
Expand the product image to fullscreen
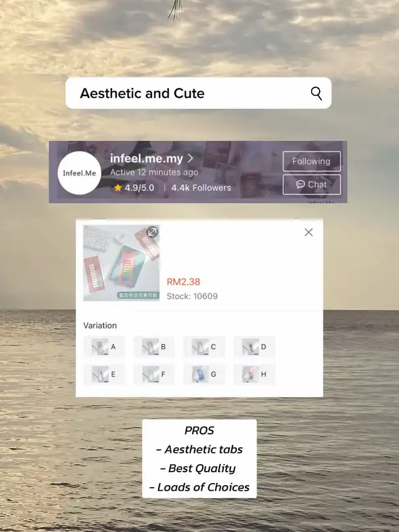pyautogui.click(x=152, y=232)
